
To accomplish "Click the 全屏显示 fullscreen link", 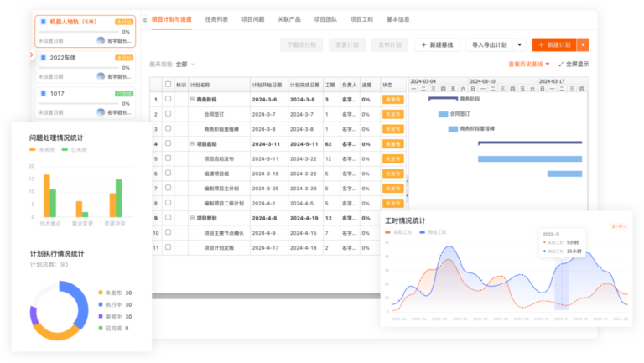I will click(574, 64).
